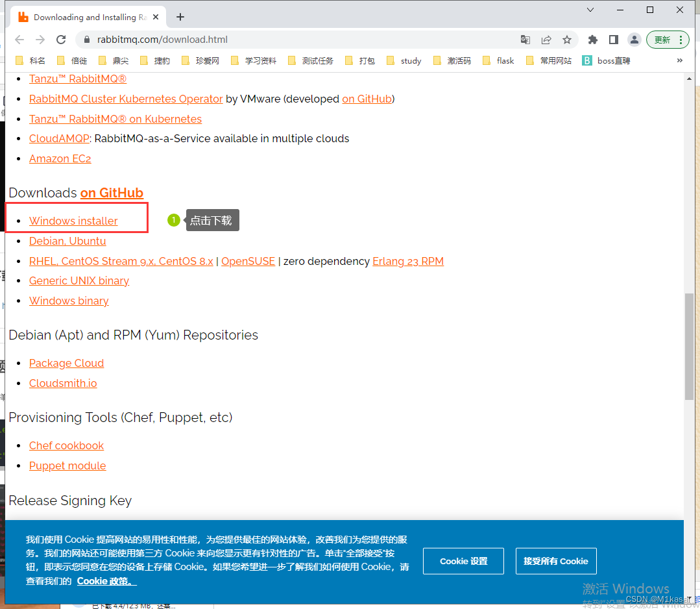Open the 学习资料 bookmark folder
The height and width of the screenshot is (609, 700).
click(x=254, y=61)
